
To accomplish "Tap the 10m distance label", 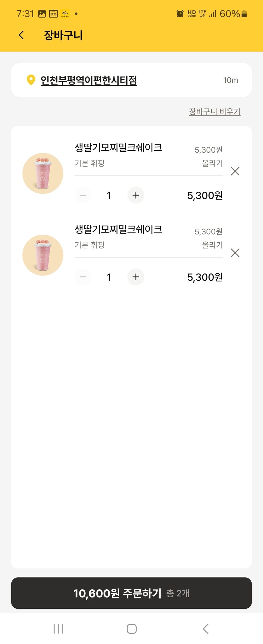I will point(230,80).
